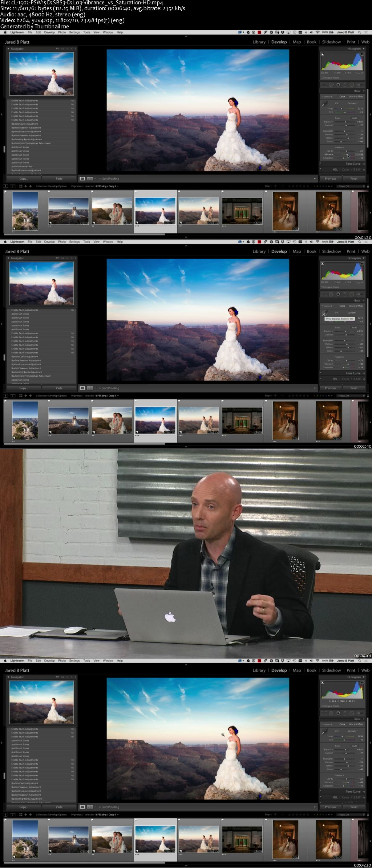Expand HSL panel arrow in 00:01:20 frame
The height and width of the screenshot is (868, 372).
pyautogui.click(x=364, y=169)
